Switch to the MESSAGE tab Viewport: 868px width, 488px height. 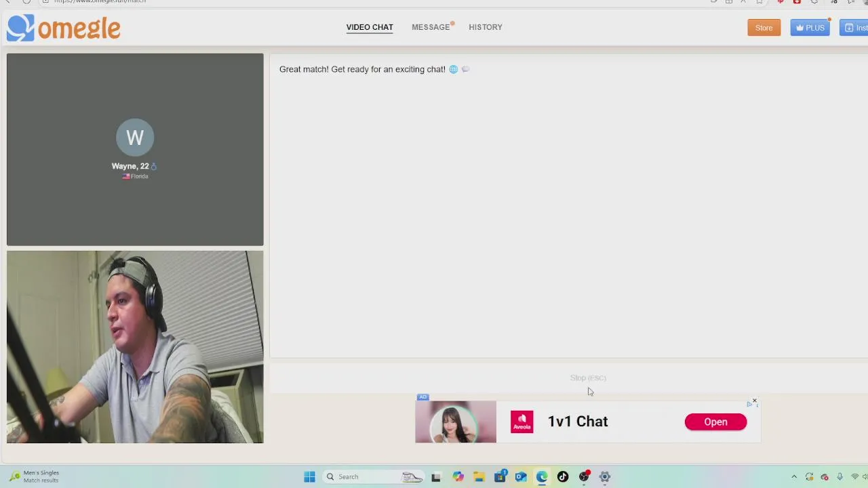click(x=431, y=27)
